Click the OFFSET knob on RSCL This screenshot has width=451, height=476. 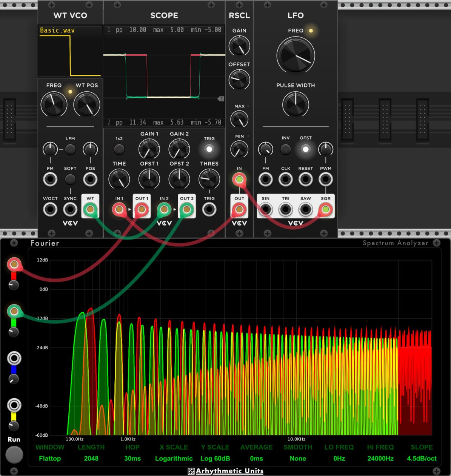(x=239, y=80)
